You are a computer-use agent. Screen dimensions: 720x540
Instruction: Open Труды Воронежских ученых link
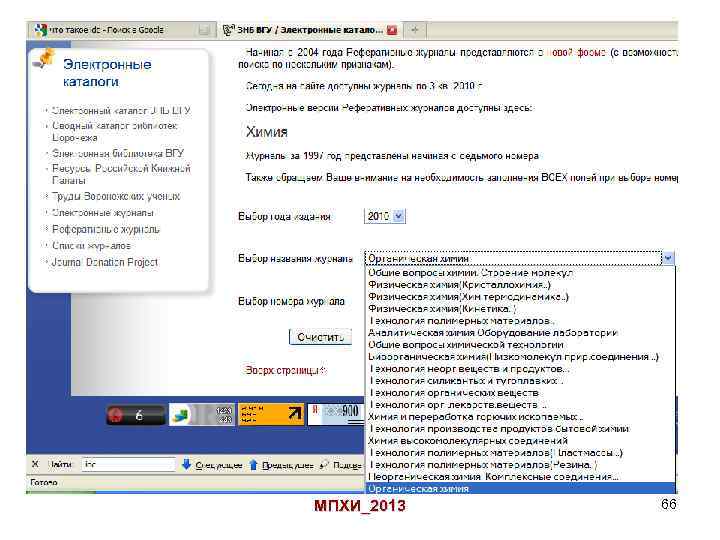click(116, 197)
